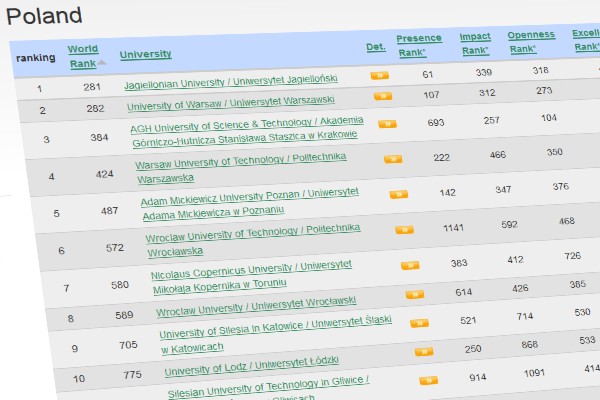Click presence rank value 107
This screenshot has width=600, height=400.
pyautogui.click(x=431, y=95)
